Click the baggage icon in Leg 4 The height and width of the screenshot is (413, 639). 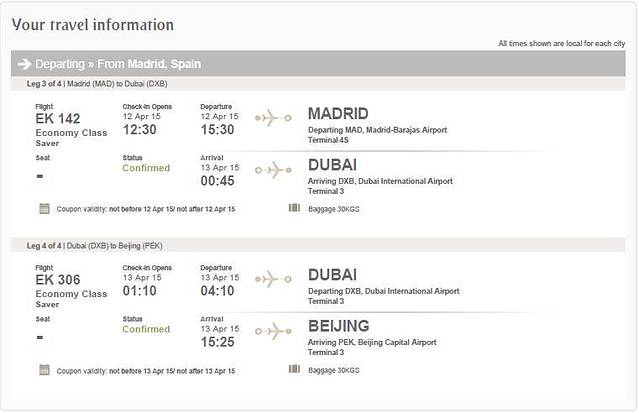[x=294, y=369]
